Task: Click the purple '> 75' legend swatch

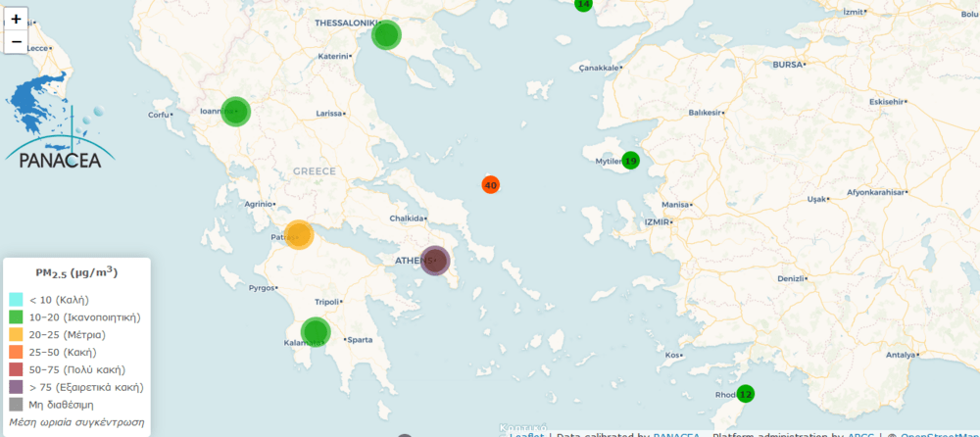Action: 16,388
